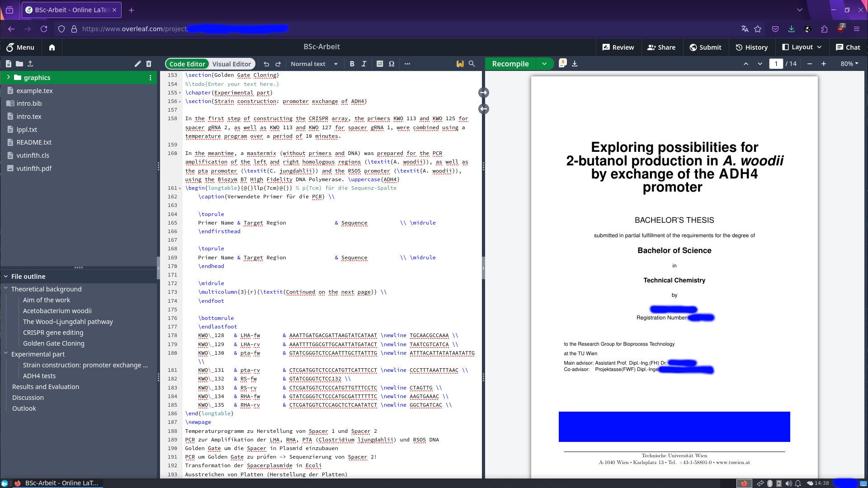Image resolution: width=868 pixels, height=488 pixels.
Task: Open Recompile options dropdown arrow
Action: 544,64
